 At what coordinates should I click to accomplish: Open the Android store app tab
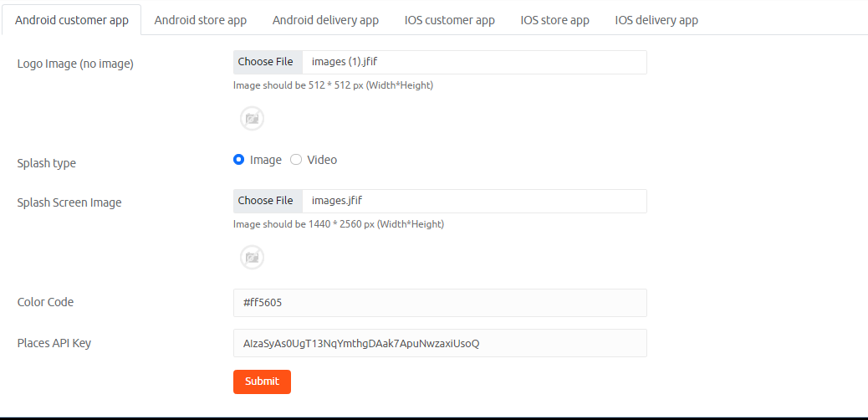200,20
